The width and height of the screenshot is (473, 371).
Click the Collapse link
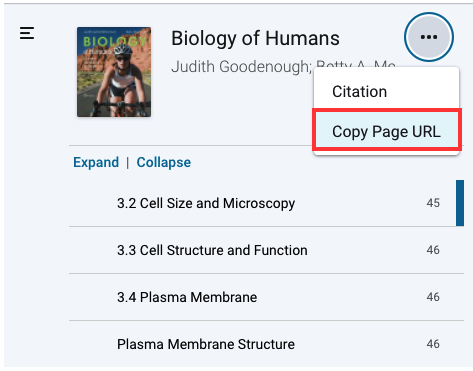(x=164, y=162)
